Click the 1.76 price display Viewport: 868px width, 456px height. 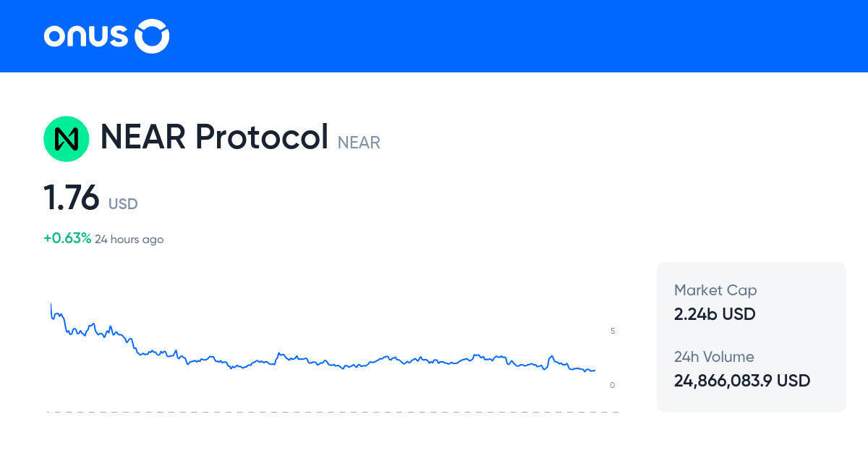[72, 198]
